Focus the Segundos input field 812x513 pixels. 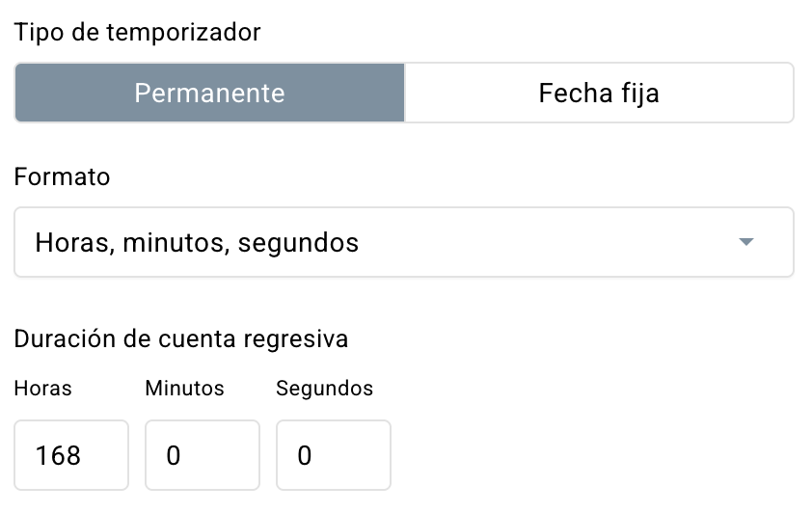(x=334, y=455)
